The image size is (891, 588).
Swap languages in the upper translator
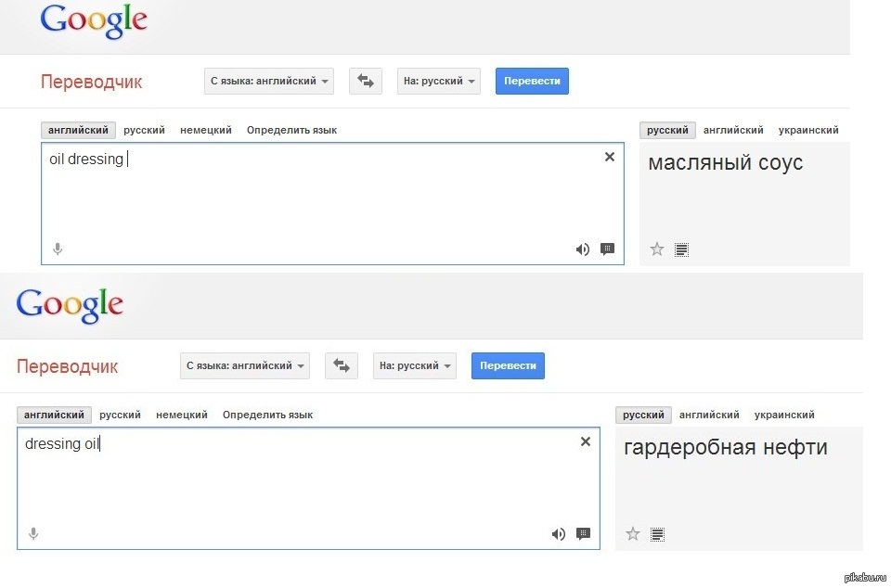366,82
